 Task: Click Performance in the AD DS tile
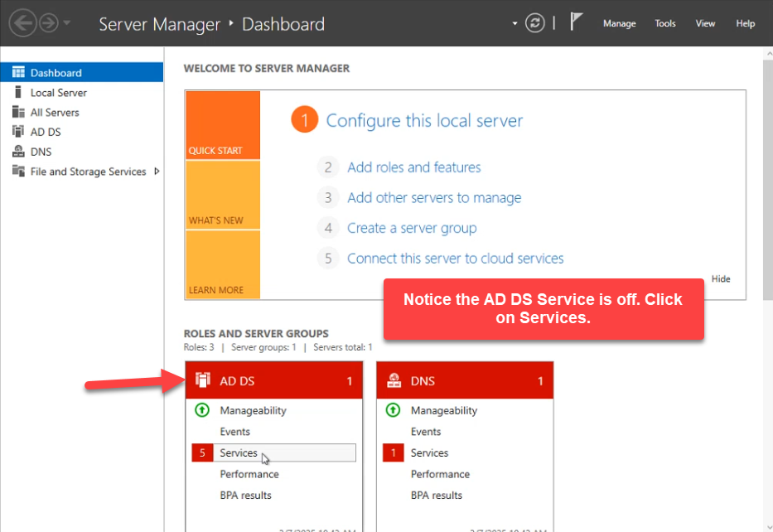click(249, 474)
